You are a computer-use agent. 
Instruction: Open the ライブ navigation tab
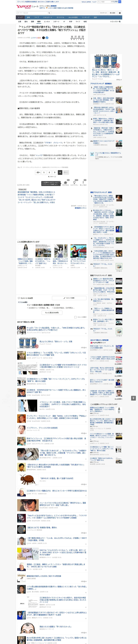37,17
